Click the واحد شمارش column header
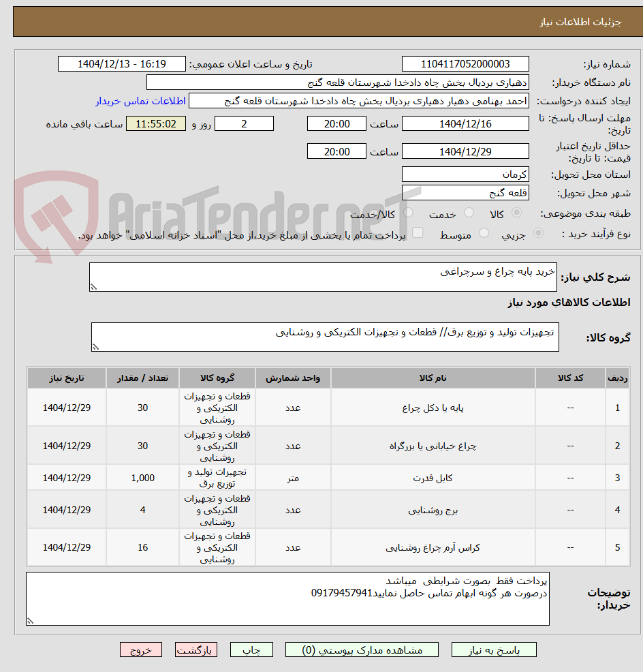The height and width of the screenshot is (672, 643). (x=293, y=378)
